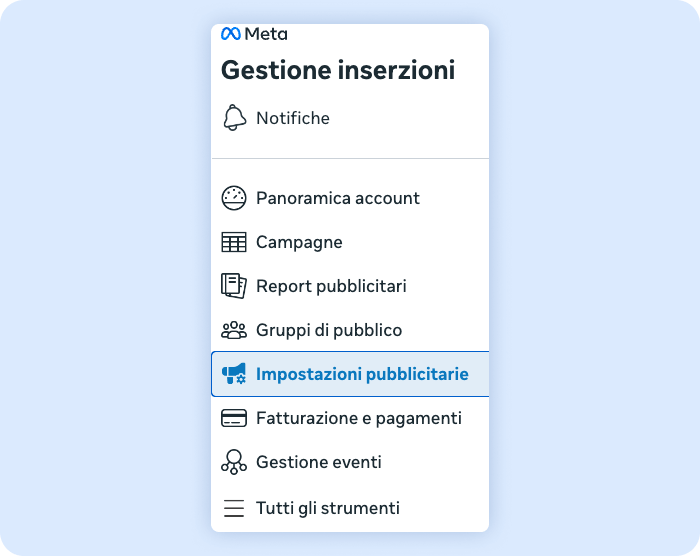
Task: Click the Notifiche bell icon
Action: (234, 118)
